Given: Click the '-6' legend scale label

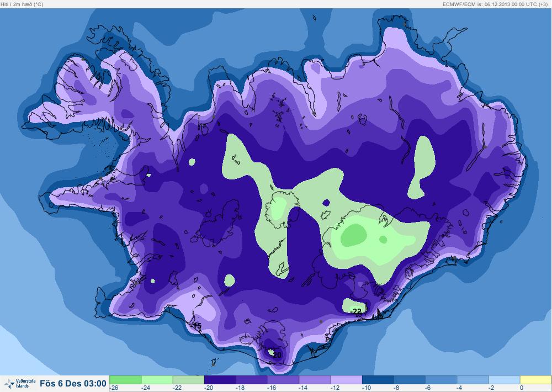Looking at the screenshot, I should [428, 388].
